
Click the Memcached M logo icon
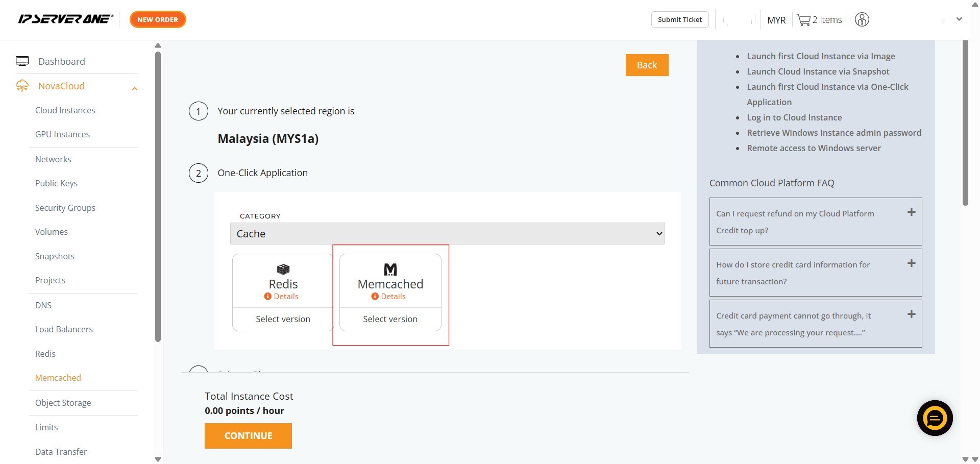[390, 269]
